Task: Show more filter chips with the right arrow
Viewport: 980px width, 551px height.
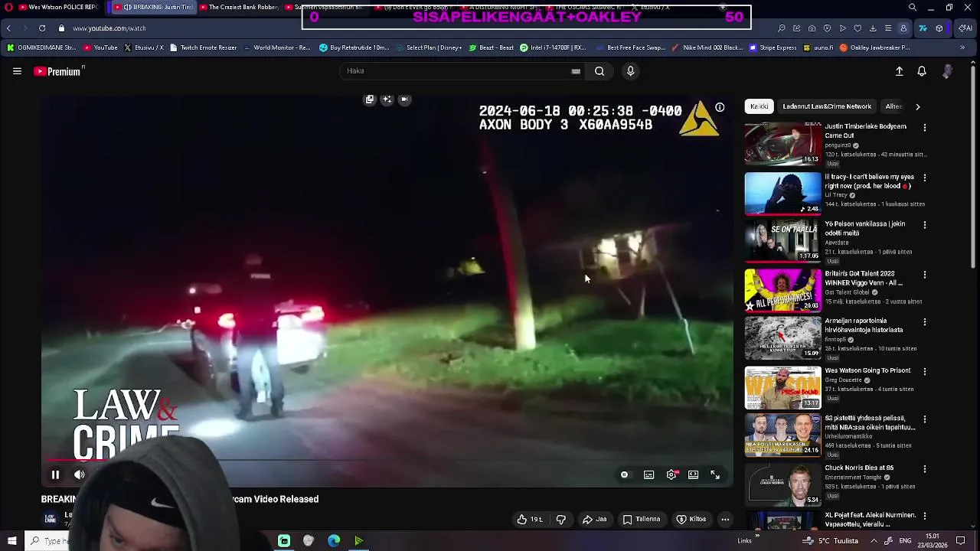Action: click(918, 106)
